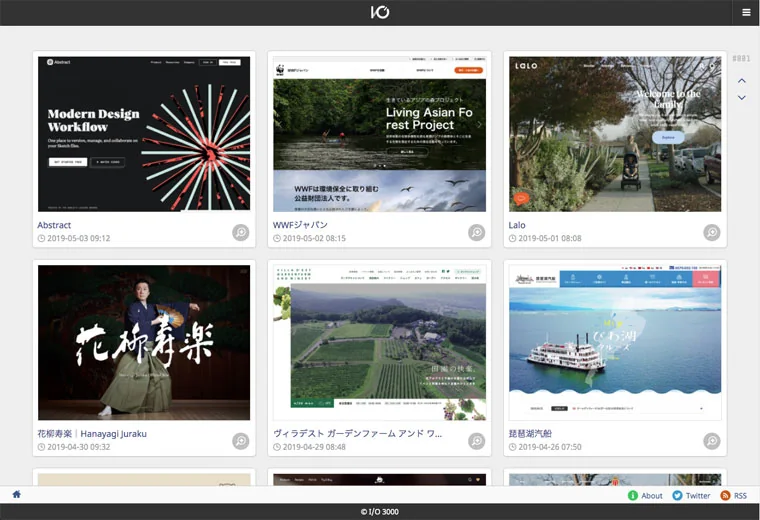Viewport: 760px width, 520px height.
Task: Click the up chevron page arrow
Action: (742, 80)
